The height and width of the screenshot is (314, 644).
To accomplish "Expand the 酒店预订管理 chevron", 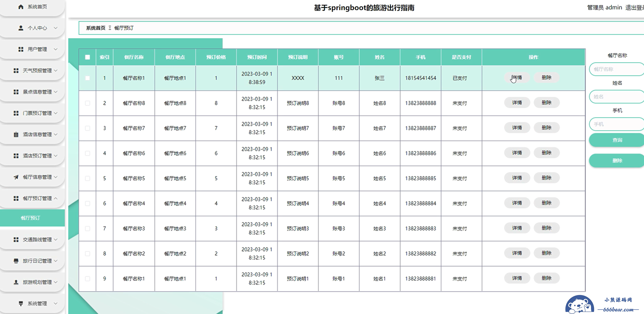I will [x=56, y=156].
